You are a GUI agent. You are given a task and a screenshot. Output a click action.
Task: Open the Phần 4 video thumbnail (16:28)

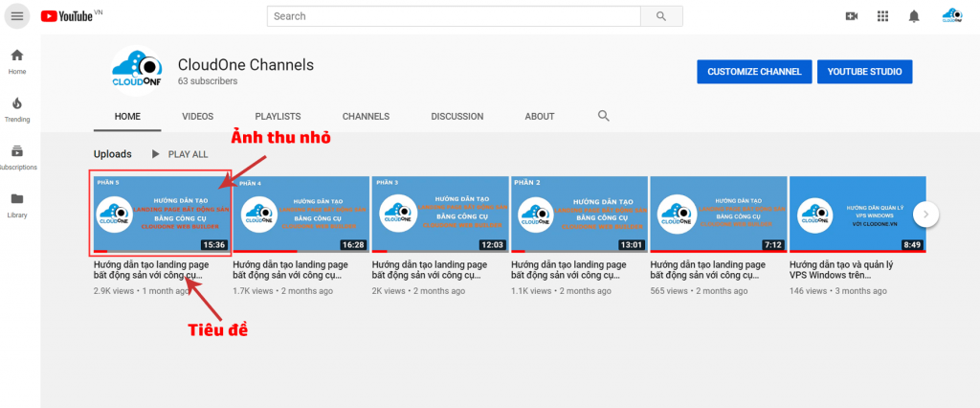(301, 214)
